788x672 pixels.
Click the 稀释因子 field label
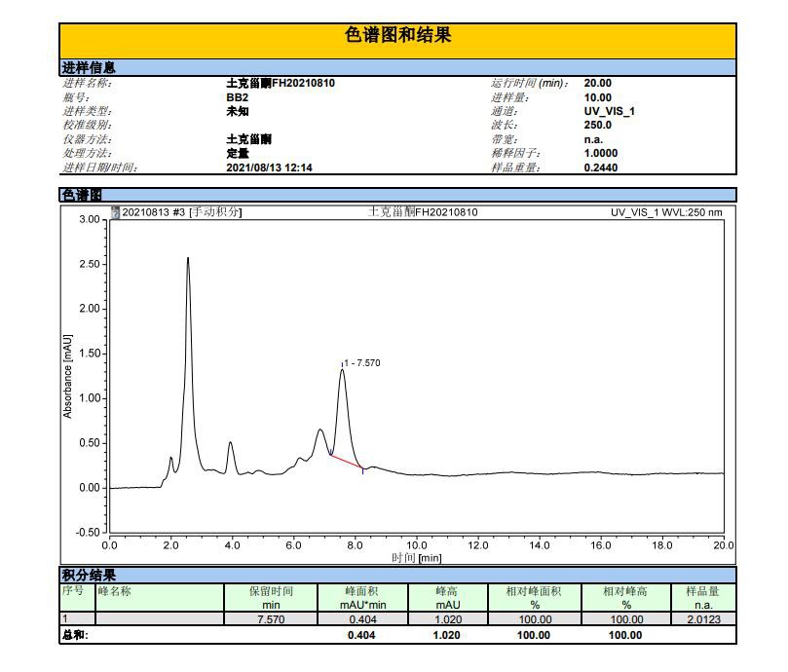pos(515,153)
